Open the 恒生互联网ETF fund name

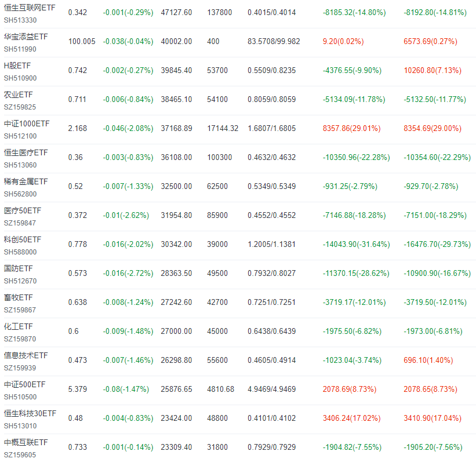point(30,8)
